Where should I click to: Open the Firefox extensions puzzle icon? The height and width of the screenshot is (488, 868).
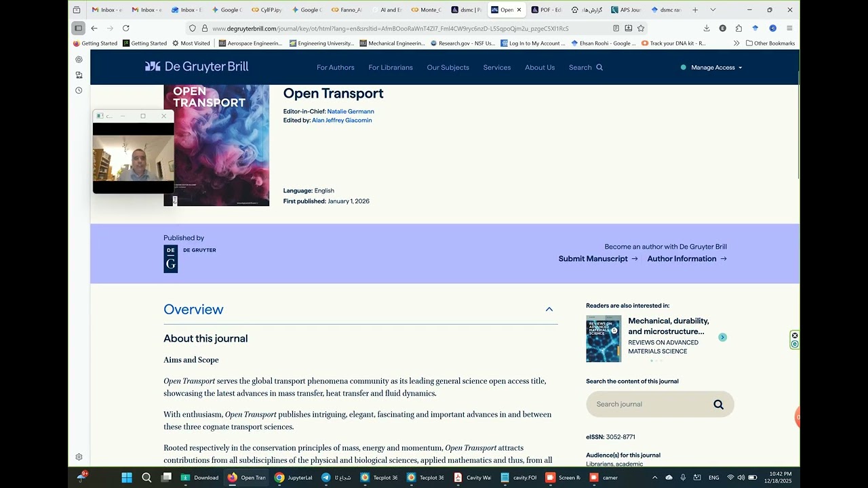pyautogui.click(x=738, y=28)
